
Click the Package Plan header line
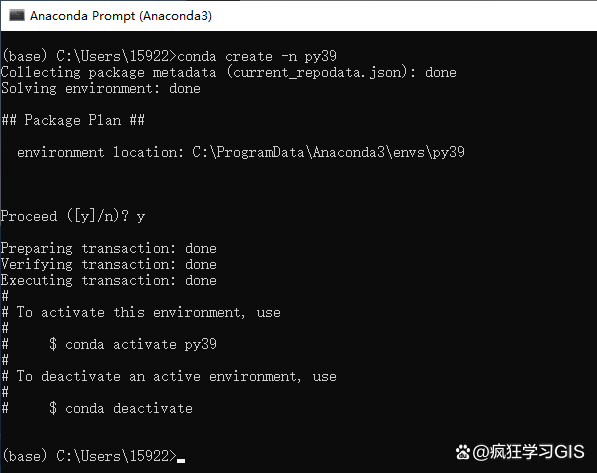click(73, 120)
